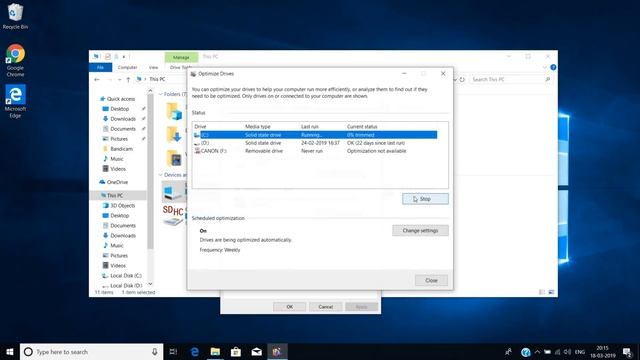Open Desktop under Quick access
The height and width of the screenshot is (360, 640).
tap(116, 109)
